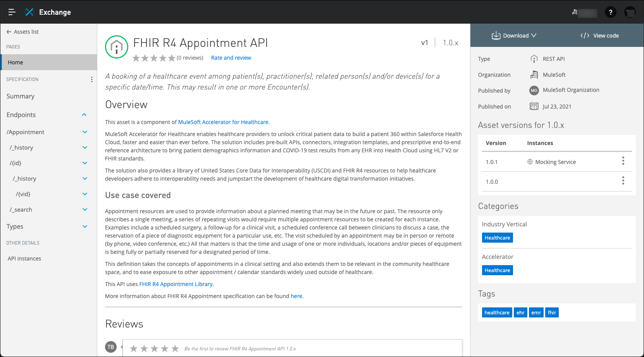
Task: Click Rate and review link
Action: (x=231, y=58)
